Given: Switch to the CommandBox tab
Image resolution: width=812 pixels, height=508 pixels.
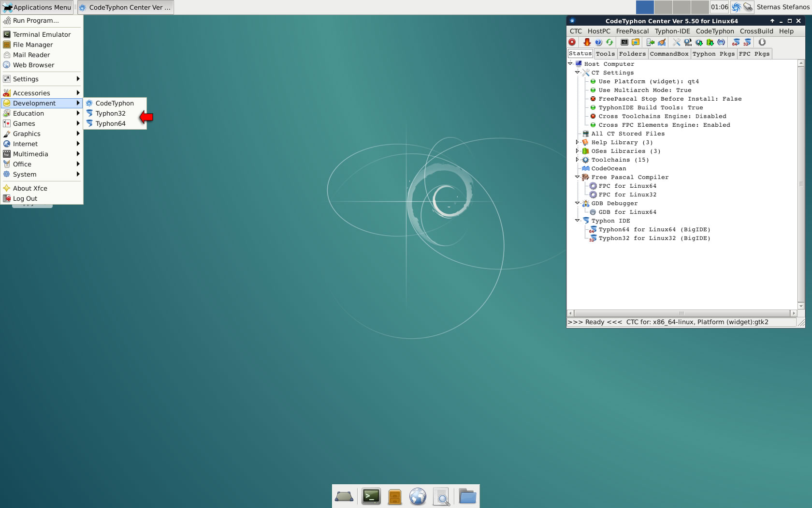Looking at the screenshot, I should [x=669, y=54].
